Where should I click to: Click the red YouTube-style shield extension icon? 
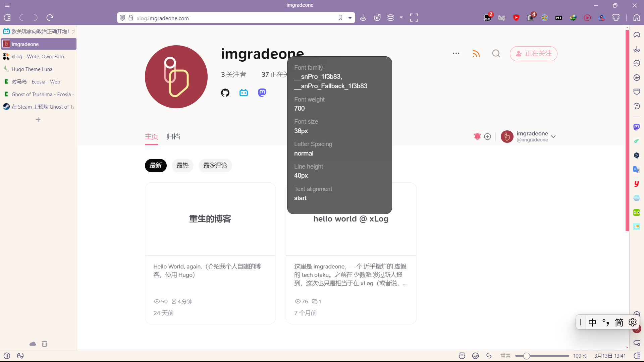tap(516, 18)
